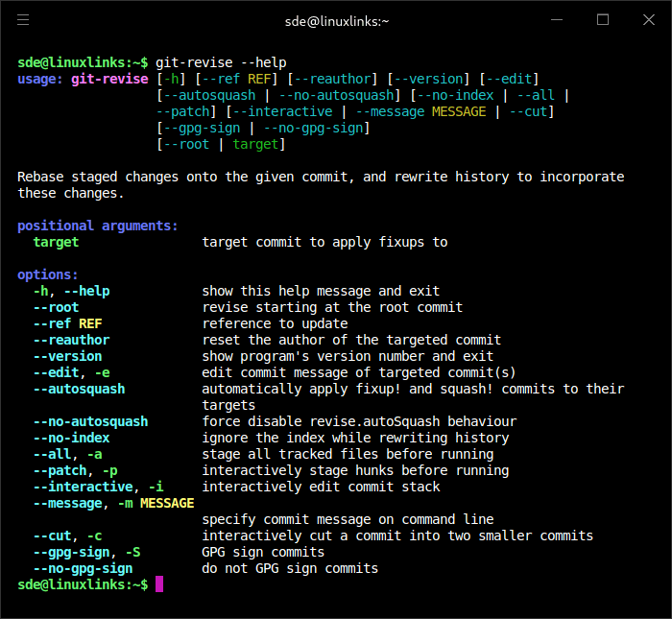672x619 pixels.
Task: Click the '--patch, -p' option
Action: (x=76, y=471)
